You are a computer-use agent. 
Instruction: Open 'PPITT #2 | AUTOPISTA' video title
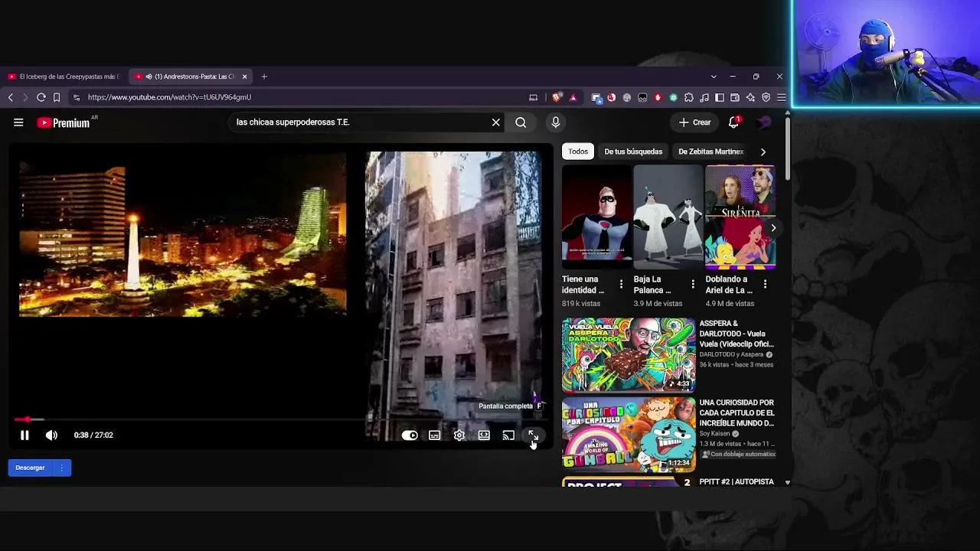(x=737, y=481)
